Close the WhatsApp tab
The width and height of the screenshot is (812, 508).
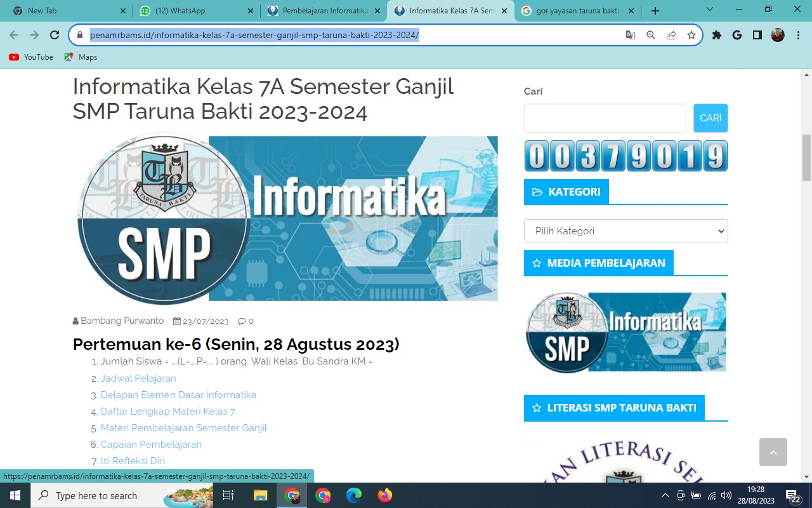pyautogui.click(x=251, y=11)
